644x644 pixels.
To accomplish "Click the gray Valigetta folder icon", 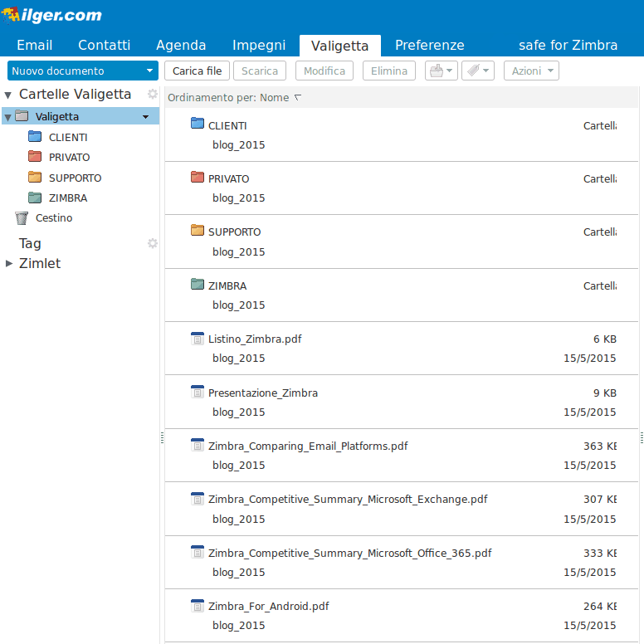I will (22, 116).
